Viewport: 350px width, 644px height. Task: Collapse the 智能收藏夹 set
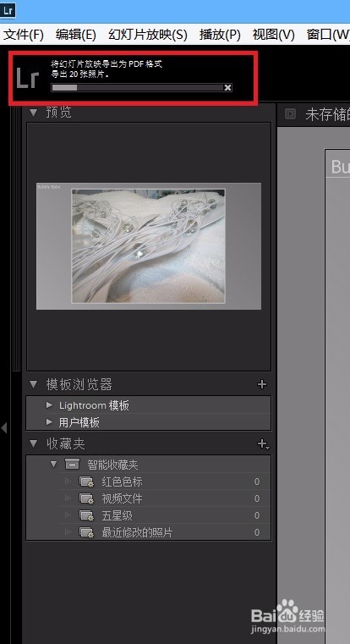[53, 464]
